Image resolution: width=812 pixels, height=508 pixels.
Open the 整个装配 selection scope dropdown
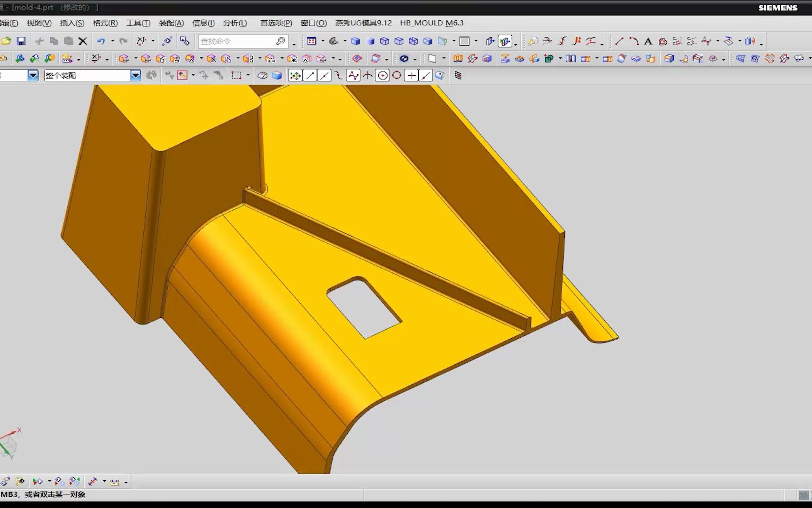coord(135,75)
